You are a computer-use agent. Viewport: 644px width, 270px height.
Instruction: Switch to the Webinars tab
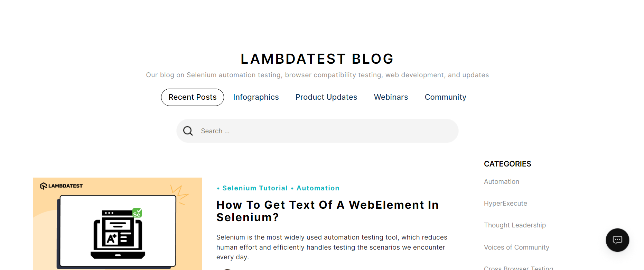[391, 97]
